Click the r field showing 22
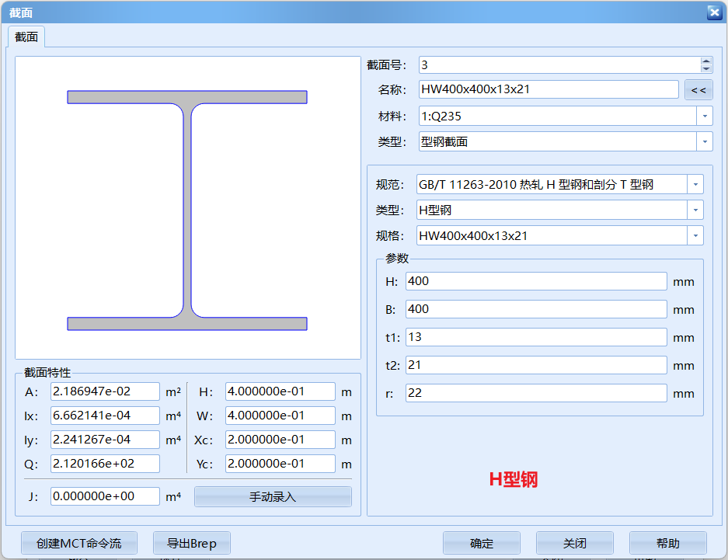The image size is (728, 560). pos(536,393)
